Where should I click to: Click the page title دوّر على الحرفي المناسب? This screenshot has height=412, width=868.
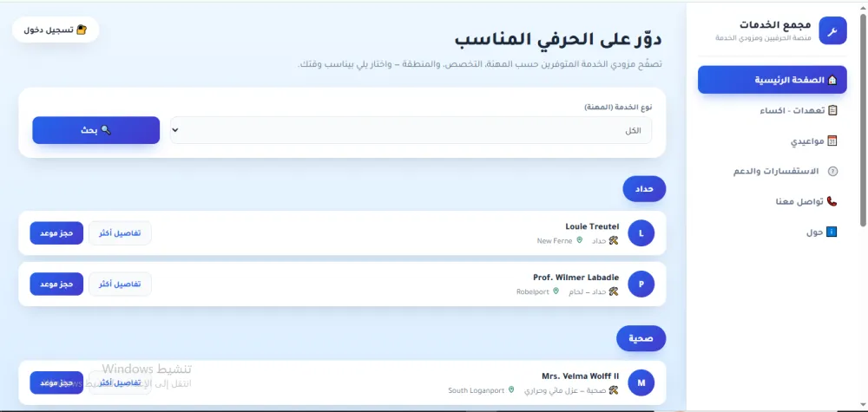558,40
